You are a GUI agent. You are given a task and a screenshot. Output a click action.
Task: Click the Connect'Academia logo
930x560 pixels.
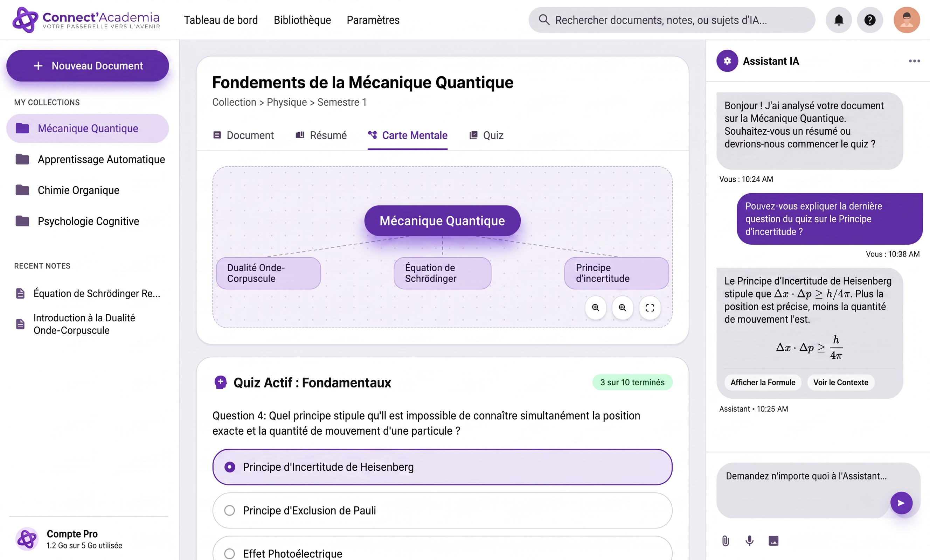coord(86,20)
